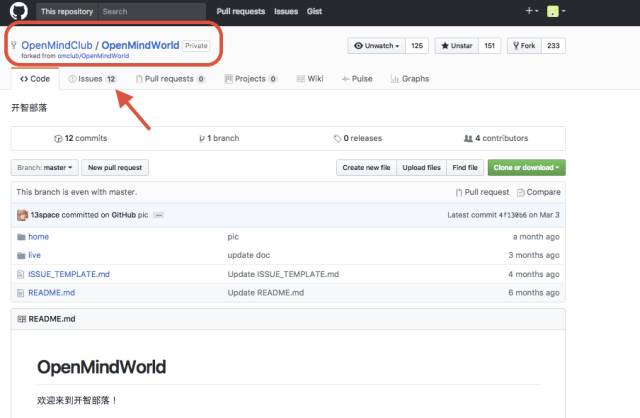Open the ISSUE_TEMPLATE.md file
The image size is (640, 418).
pos(69,274)
